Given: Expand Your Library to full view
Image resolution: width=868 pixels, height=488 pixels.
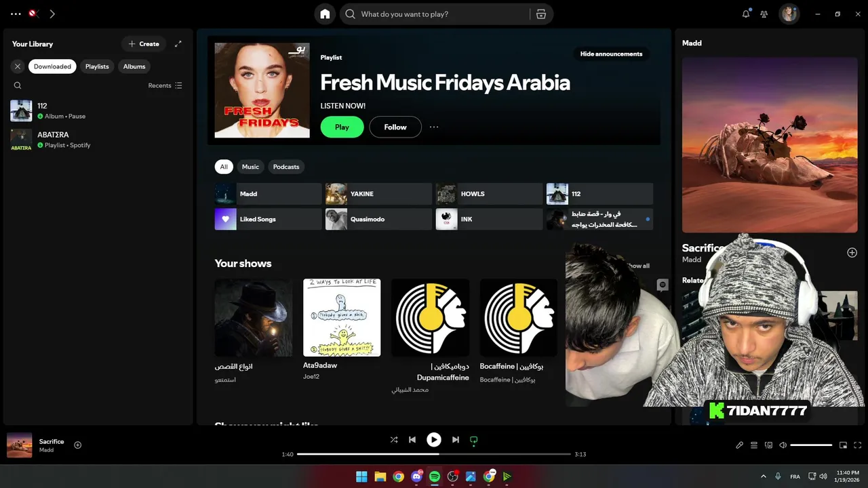Looking at the screenshot, I should (x=178, y=44).
